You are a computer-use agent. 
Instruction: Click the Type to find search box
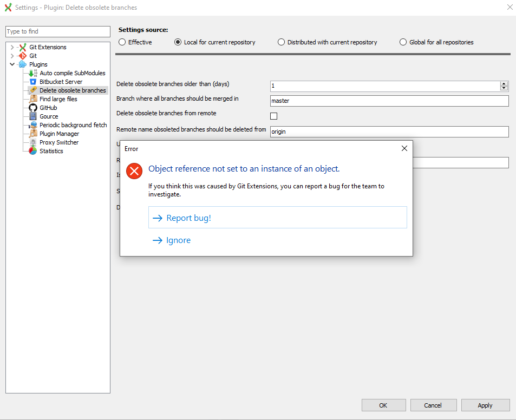[57, 32]
